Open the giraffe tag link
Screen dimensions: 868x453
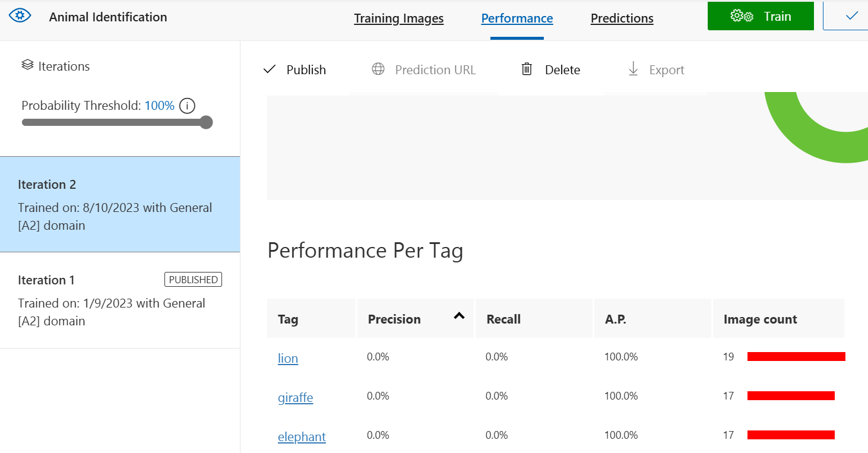(x=295, y=397)
